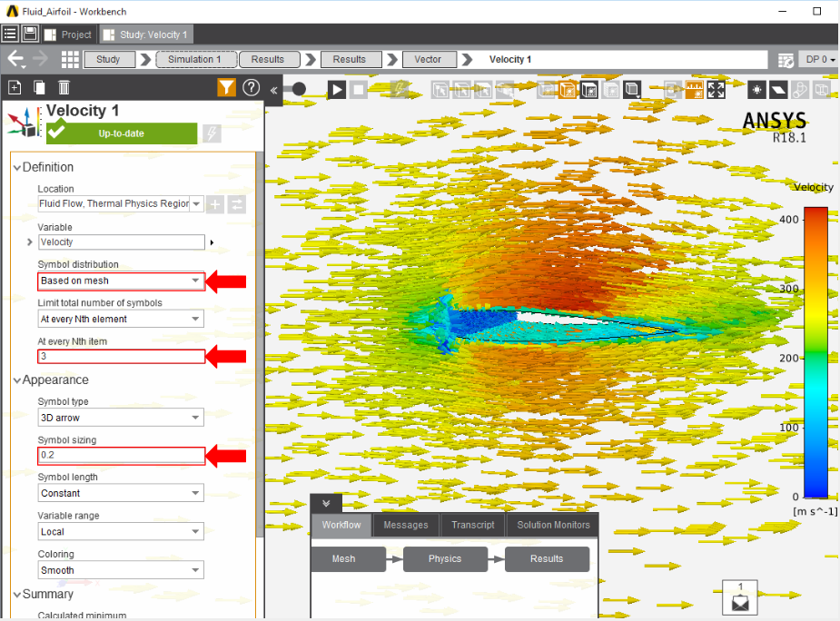Click the swap arrows button beside Location
840x621 pixels.
(236, 204)
